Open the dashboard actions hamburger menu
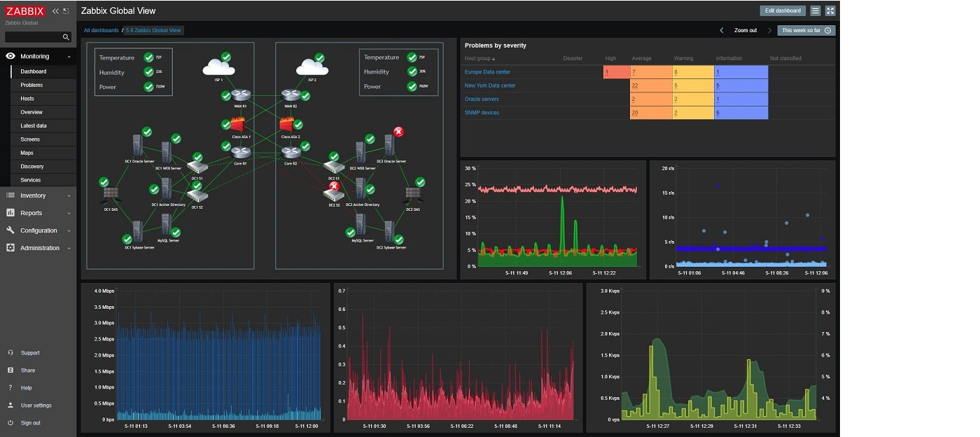 [x=815, y=11]
